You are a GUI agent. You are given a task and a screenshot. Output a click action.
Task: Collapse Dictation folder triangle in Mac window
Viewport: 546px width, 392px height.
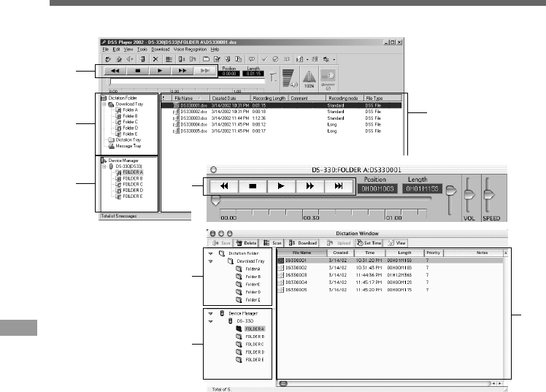pos(211,254)
